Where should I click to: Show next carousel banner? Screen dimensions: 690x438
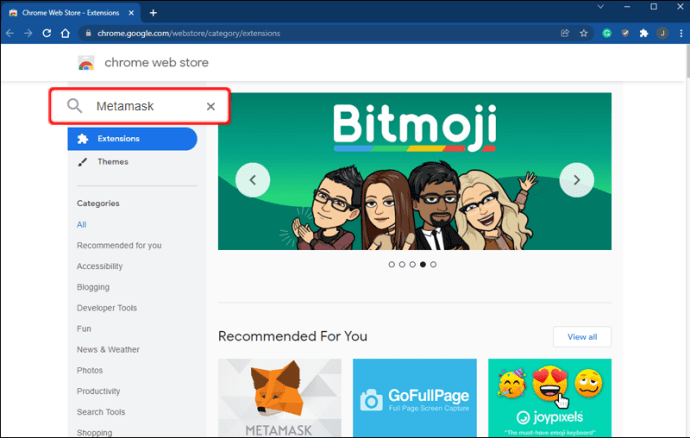coord(576,180)
